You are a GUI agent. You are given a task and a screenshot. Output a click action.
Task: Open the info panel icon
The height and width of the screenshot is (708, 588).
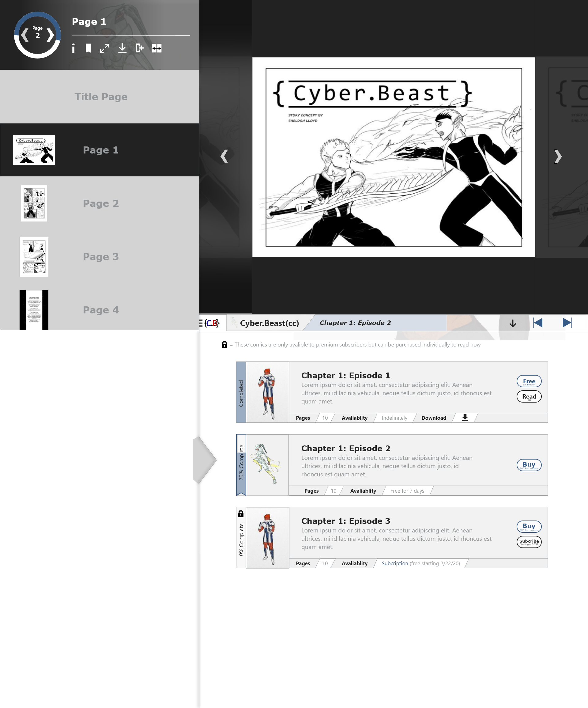pos(73,48)
